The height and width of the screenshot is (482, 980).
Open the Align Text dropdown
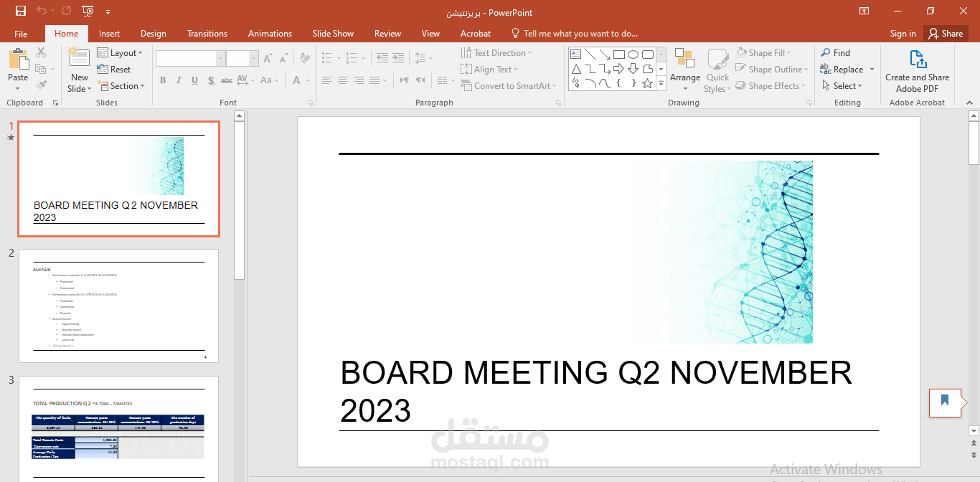pos(489,70)
